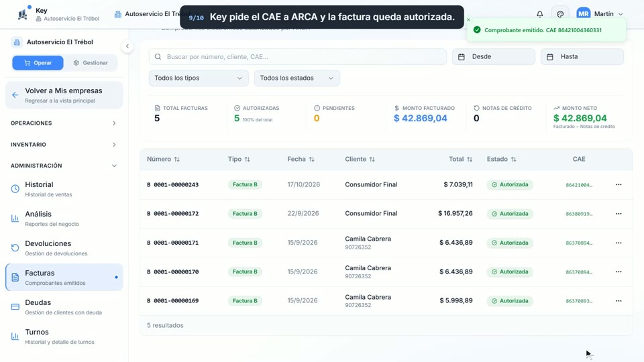Open Facturas comprobantes emitidos
The image size is (644, 362).
64,278
